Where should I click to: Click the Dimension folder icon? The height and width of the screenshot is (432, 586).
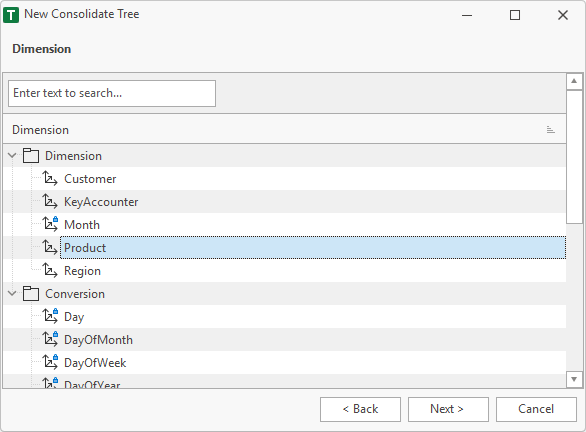[x=31, y=155]
